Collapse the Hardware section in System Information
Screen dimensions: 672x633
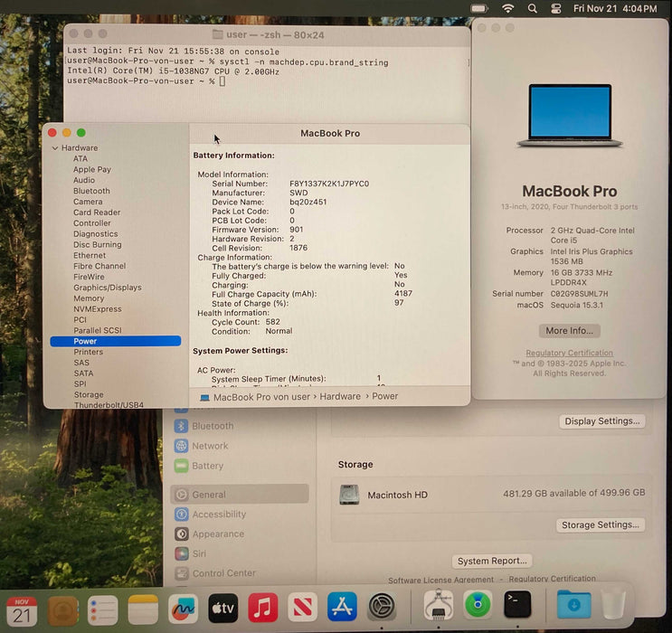[55, 148]
